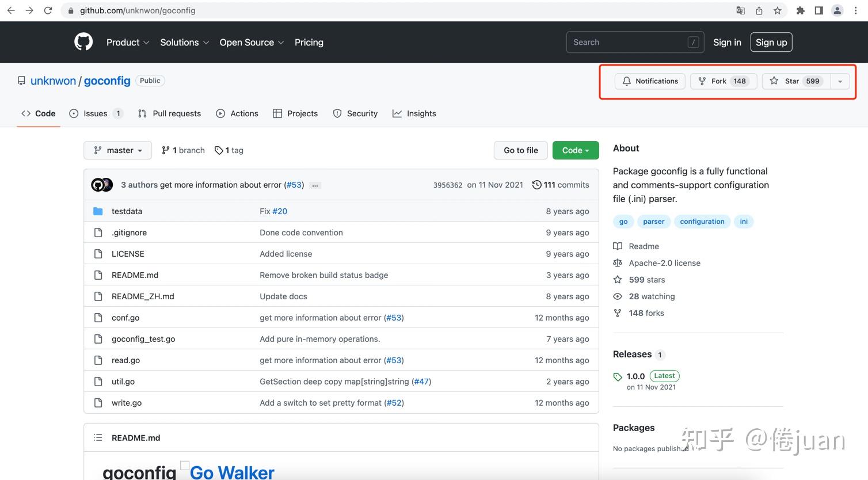
Task: Open browser extensions puzzle icon
Action: (800, 10)
